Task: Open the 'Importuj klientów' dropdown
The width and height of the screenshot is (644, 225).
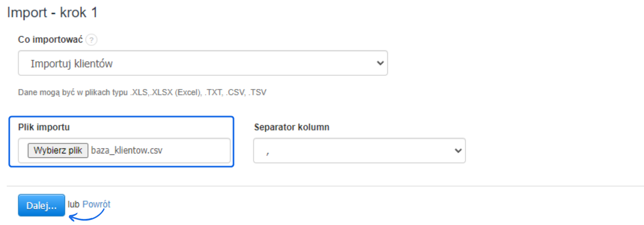Action: (x=202, y=63)
